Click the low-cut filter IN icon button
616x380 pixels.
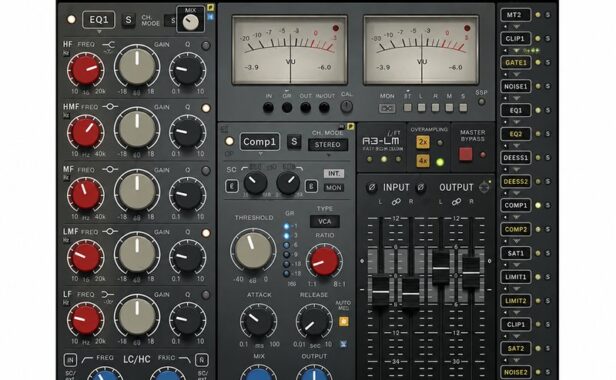(70, 360)
